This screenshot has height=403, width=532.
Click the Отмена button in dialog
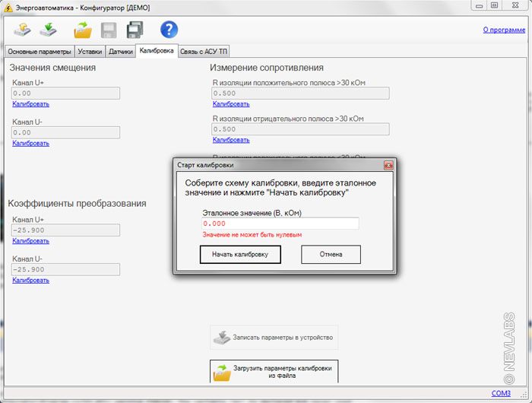click(x=331, y=254)
